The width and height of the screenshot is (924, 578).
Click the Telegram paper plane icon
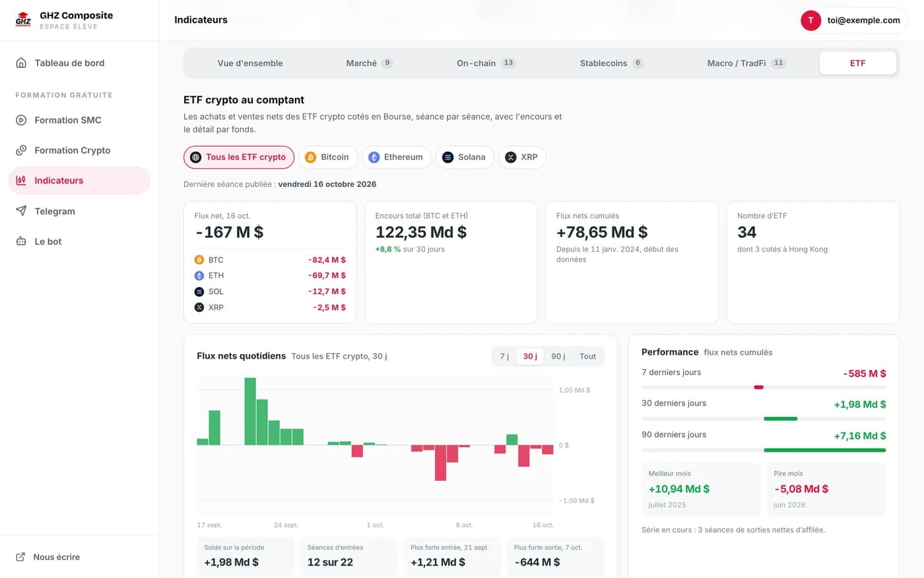21,211
